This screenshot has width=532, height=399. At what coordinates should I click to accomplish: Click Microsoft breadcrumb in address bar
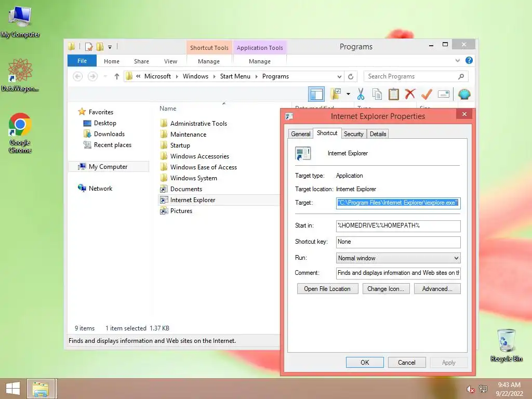[x=157, y=76]
